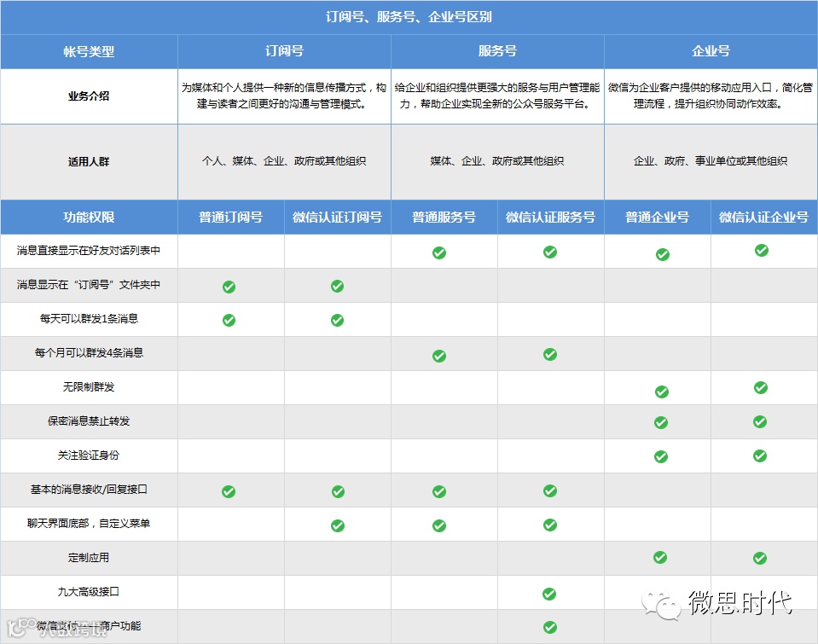This screenshot has width=818, height=644.
Task: Click the 每个月可以群发4条消息 row label
Action: 89,353
